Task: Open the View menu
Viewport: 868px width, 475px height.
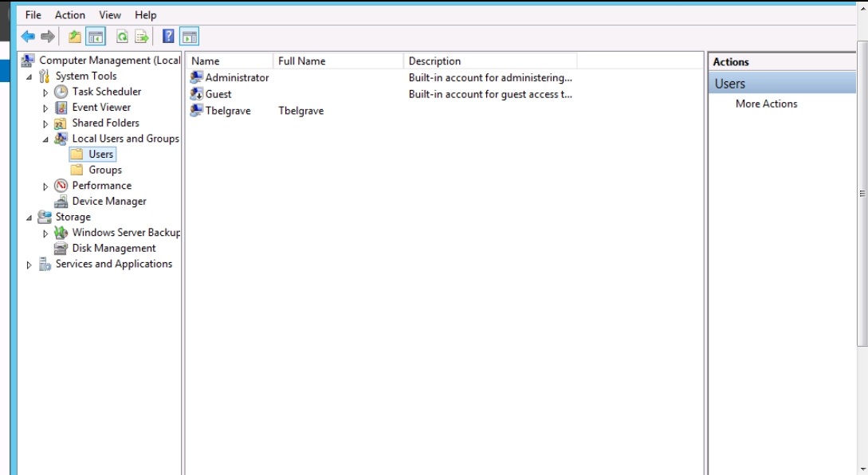Action: pyautogui.click(x=110, y=15)
